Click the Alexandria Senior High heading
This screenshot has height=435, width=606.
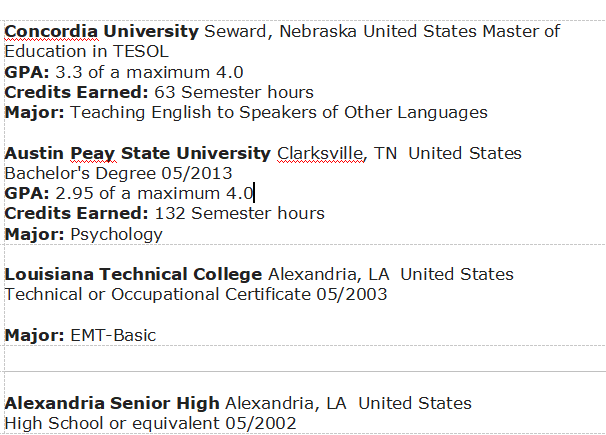(x=112, y=403)
